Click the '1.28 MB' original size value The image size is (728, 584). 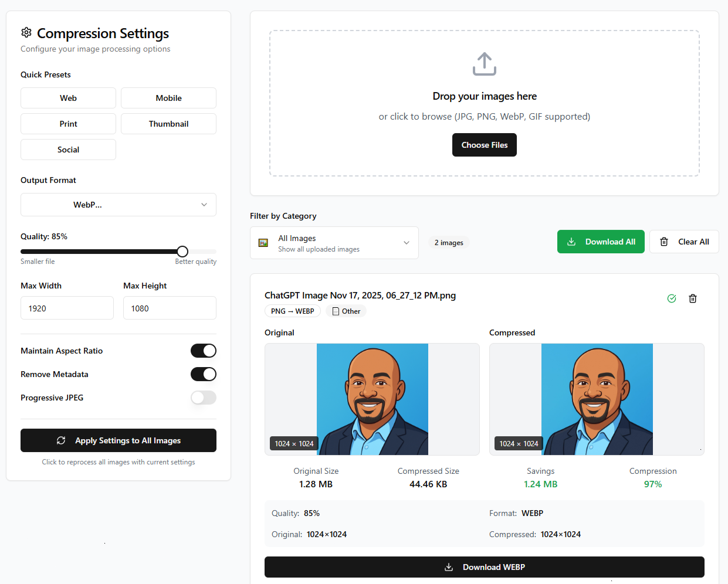pyautogui.click(x=316, y=484)
